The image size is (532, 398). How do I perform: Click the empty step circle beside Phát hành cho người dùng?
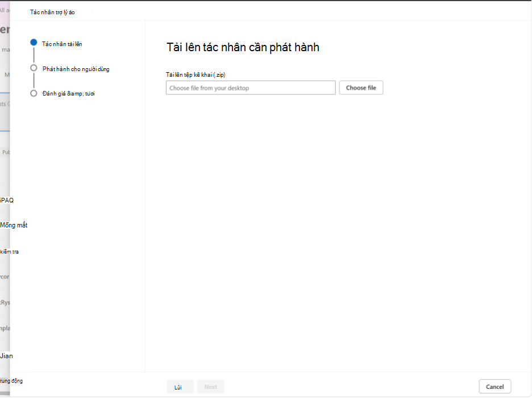coord(34,68)
